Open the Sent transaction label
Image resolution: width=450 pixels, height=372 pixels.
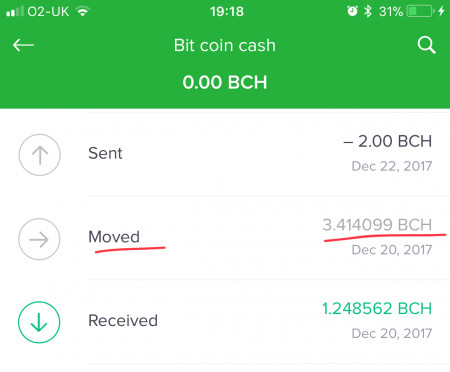coord(105,153)
